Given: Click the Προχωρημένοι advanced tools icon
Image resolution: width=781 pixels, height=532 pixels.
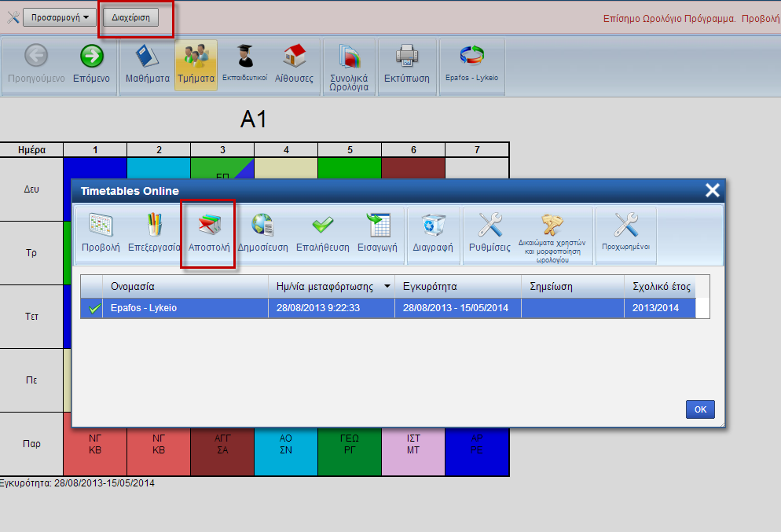Looking at the screenshot, I should point(625,234).
